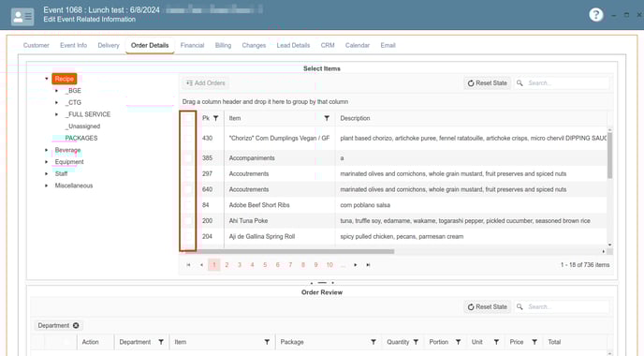
Task: Expand the _CTG tree node
Action: [x=57, y=102]
